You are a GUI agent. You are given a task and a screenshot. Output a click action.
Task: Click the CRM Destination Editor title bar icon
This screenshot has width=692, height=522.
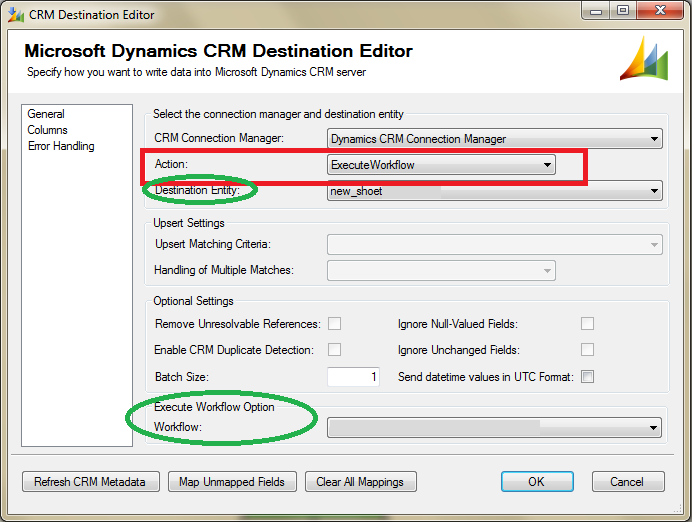coord(15,15)
